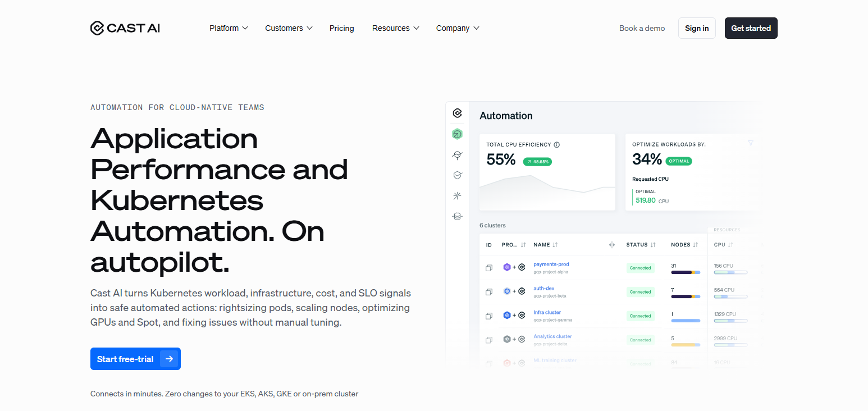Toggle sorting on the Nodes column
This screenshot has height=411, width=868.
[x=695, y=245]
